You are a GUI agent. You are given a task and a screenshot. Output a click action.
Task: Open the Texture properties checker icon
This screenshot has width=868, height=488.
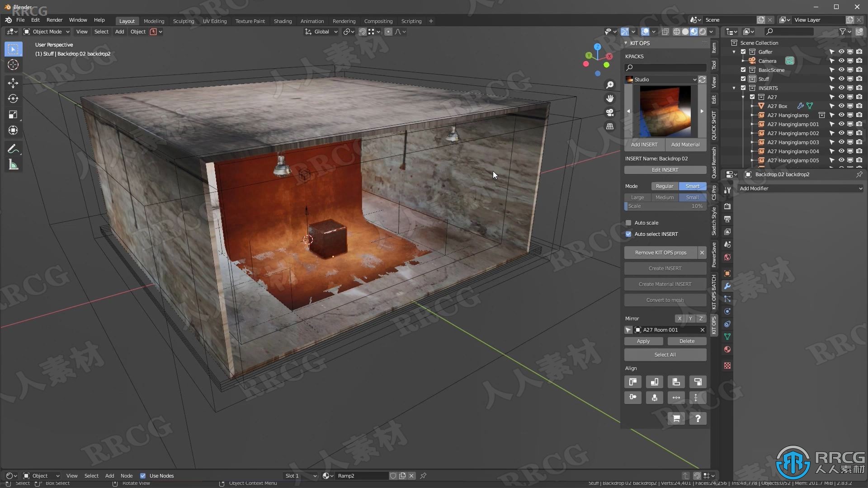click(x=727, y=366)
